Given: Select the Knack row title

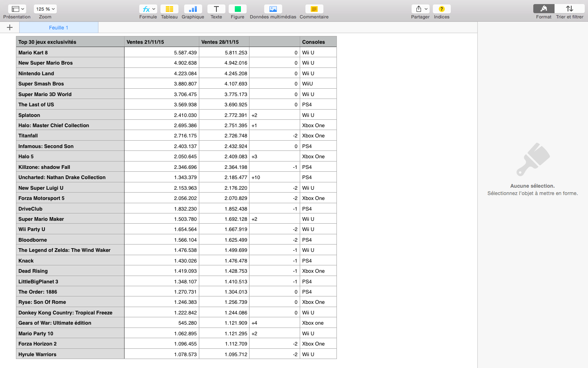Looking at the screenshot, I should 70,261.
